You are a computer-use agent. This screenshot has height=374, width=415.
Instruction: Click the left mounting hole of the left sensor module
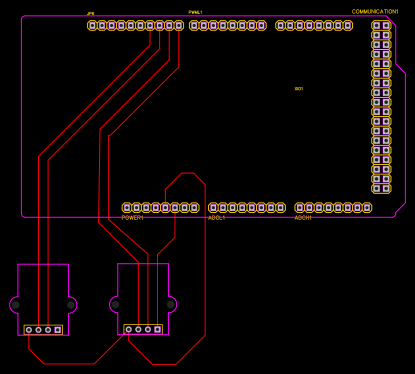click(15, 305)
